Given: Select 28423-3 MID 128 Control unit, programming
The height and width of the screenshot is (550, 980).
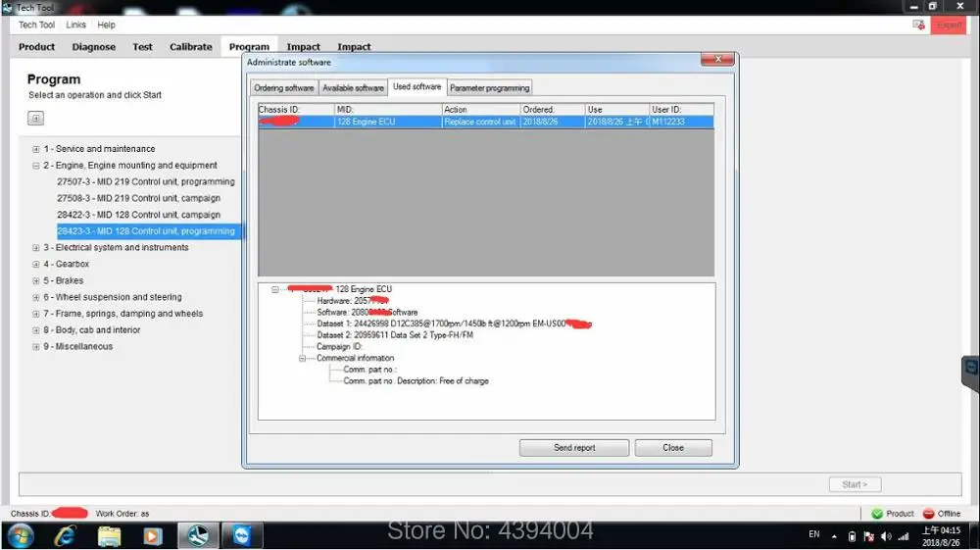Looking at the screenshot, I should (148, 231).
